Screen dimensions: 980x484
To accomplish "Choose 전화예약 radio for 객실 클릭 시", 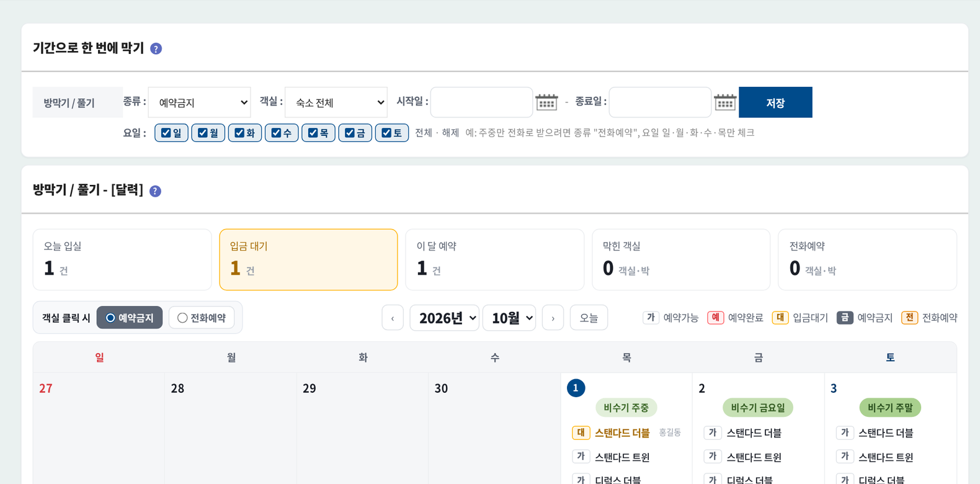I will 182,318.
